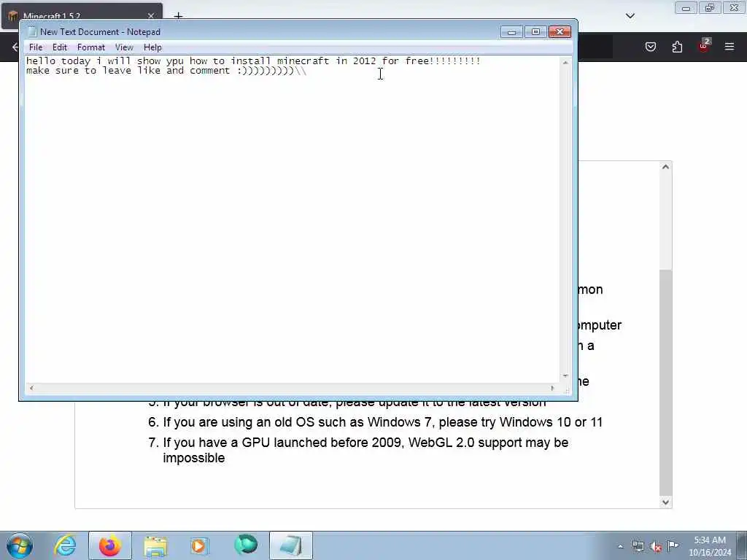Viewport: 747px width, 560px height.
Task: Open the Pocket save icon in Firefox
Action: point(650,47)
